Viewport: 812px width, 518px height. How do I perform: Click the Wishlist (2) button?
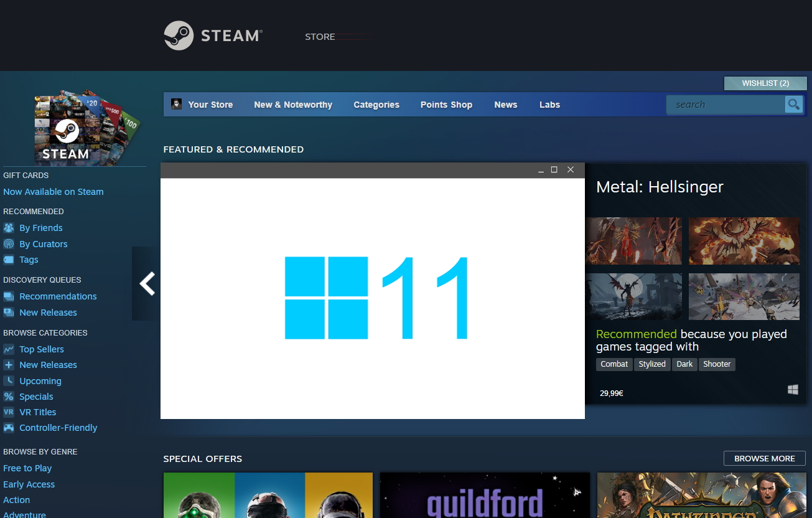765,83
